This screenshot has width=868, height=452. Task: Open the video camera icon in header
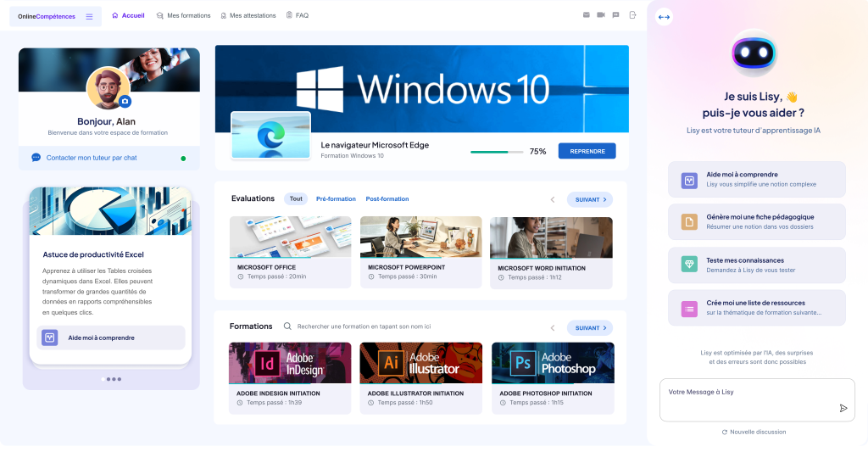click(601, 15)
